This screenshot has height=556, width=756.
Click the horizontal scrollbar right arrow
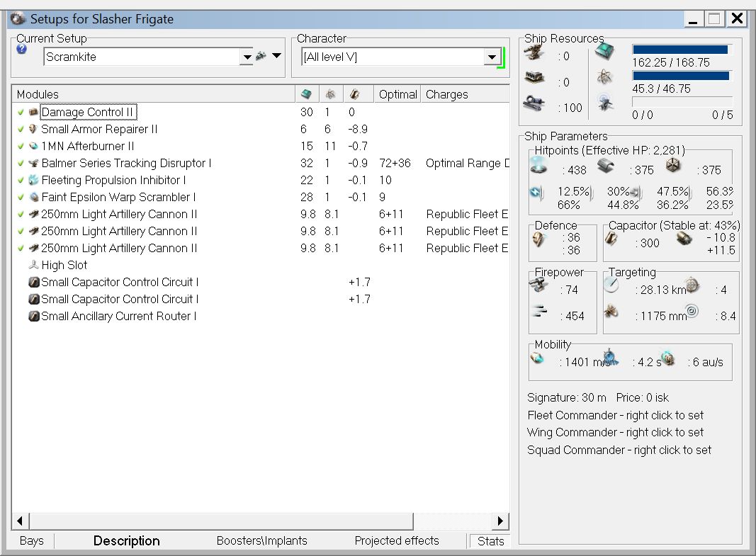point(501,521)
